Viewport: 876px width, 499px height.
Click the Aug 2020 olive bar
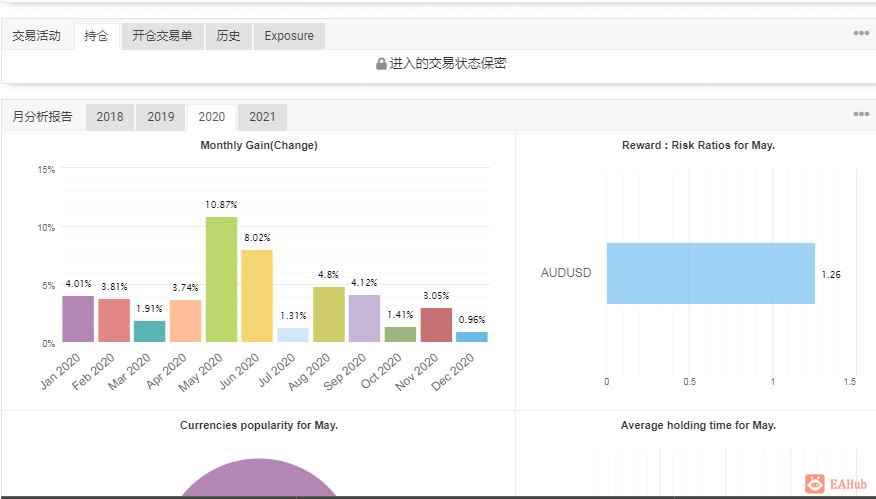pyautogui.click(x=328, y=314)
